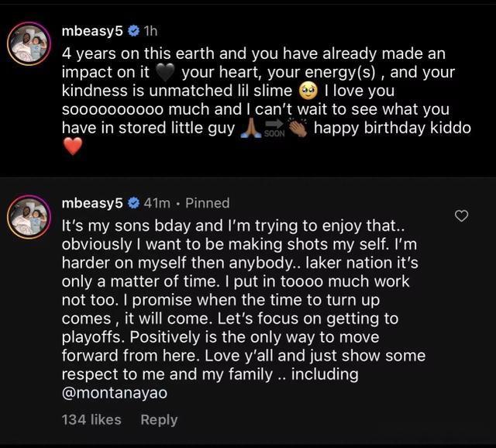Image resolution: width=496 pixels, height=448 pixels.
Task: Reply to the pinned comment
Action: [159, 419]
